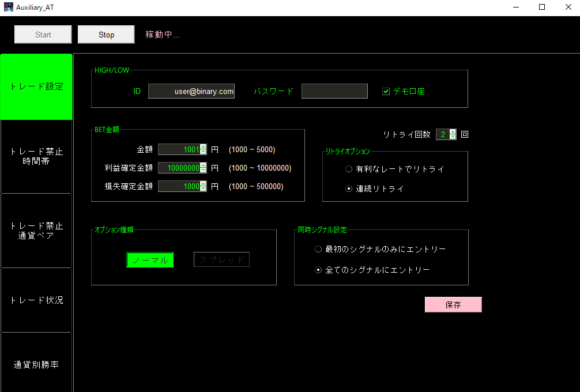580x392 pixels.
Task: Click the 稼動中... status text
Action: (x=163, y=35)
